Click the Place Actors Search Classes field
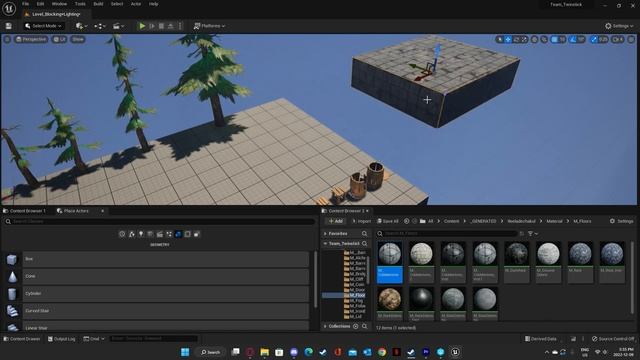 pyautogui.click(x=160, y=221)
